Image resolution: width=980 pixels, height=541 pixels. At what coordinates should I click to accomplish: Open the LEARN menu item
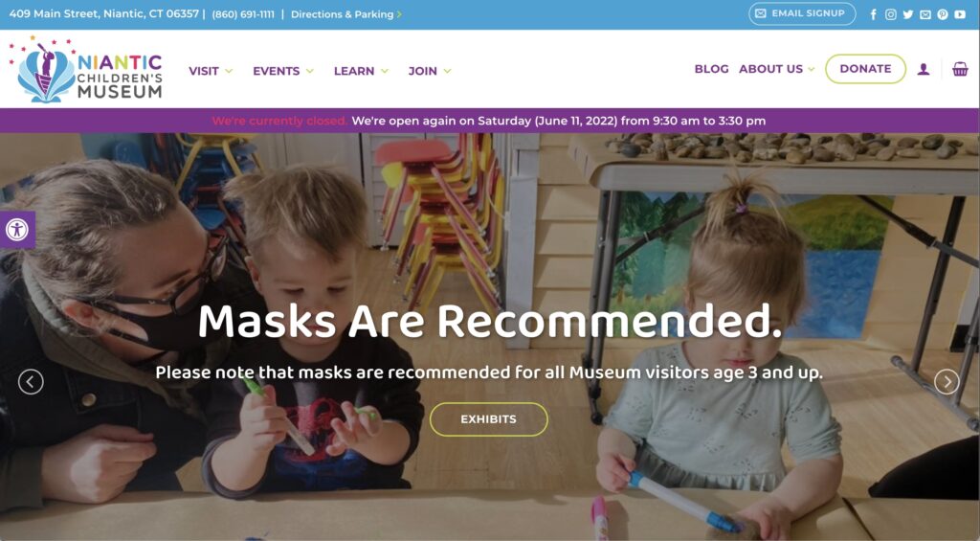[x=361, y=71]
